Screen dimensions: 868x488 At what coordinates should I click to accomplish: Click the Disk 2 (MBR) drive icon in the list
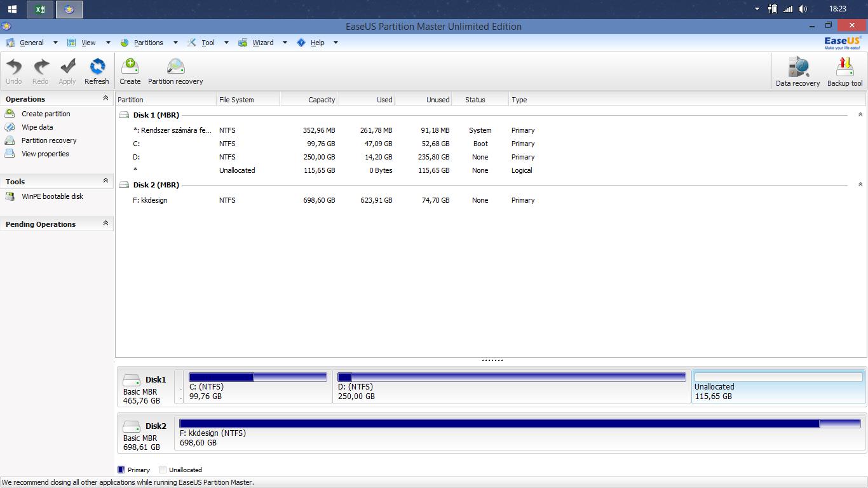[x=125, y=185]
